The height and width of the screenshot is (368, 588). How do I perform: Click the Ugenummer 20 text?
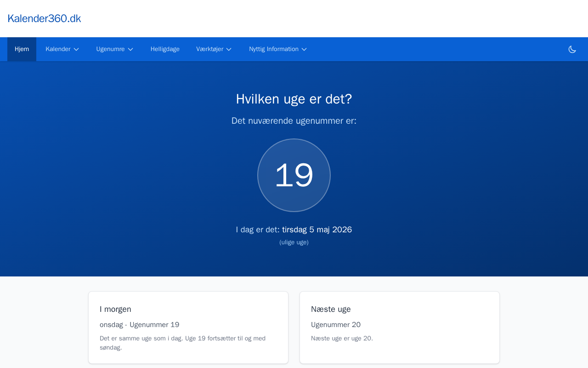pos(336,325)
